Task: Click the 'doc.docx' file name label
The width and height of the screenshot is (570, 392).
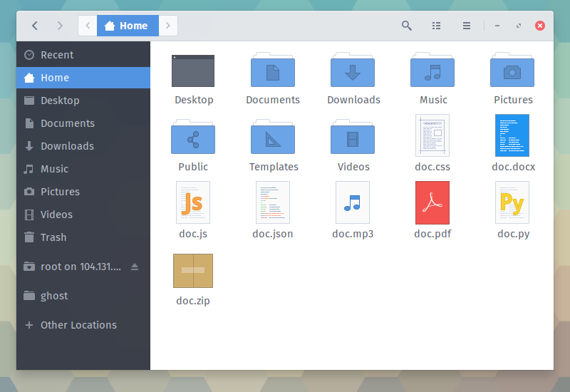Action: [x=513, y=167]
